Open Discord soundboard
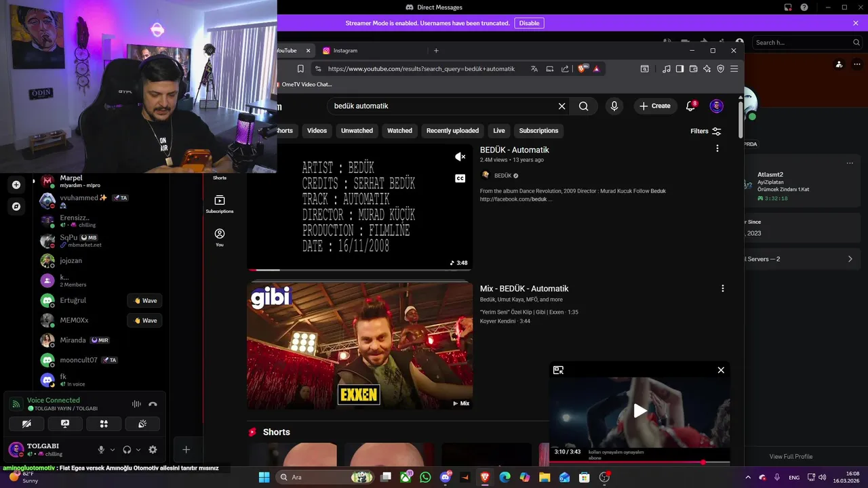868x488 pixels. point(142,424)
